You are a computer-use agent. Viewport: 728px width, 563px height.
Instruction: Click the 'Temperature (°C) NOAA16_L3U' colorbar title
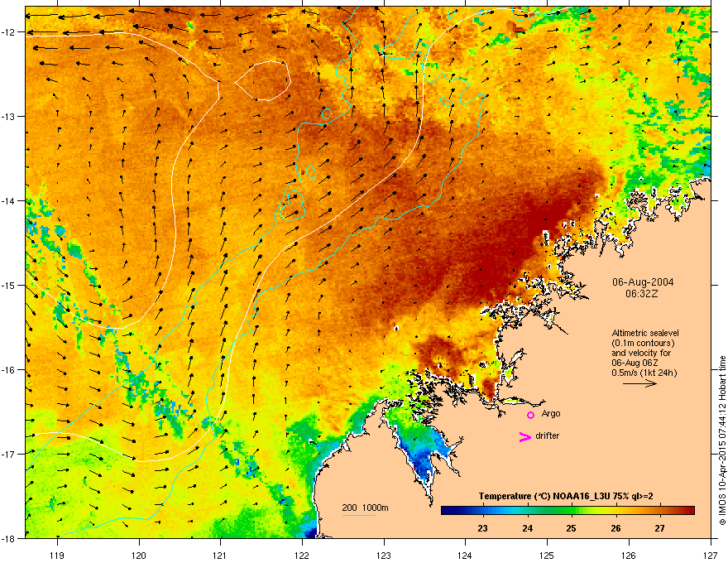566,496
